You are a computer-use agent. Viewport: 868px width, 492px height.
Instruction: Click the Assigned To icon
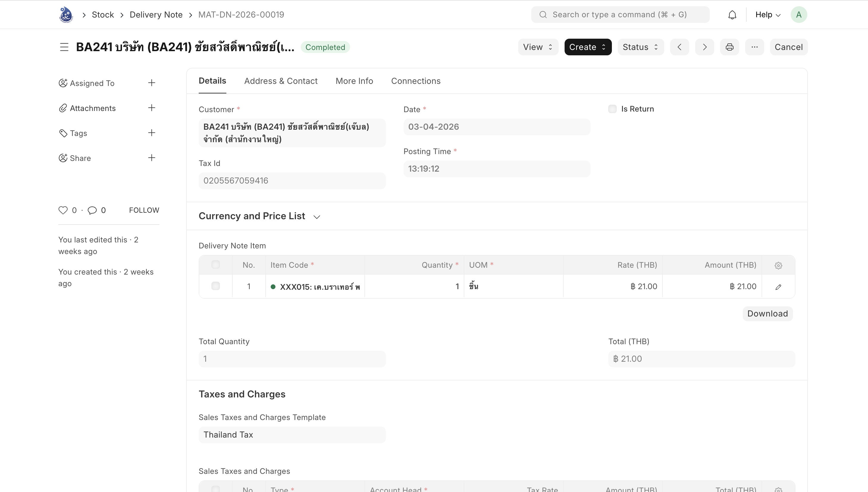click(x=63, y=83)
